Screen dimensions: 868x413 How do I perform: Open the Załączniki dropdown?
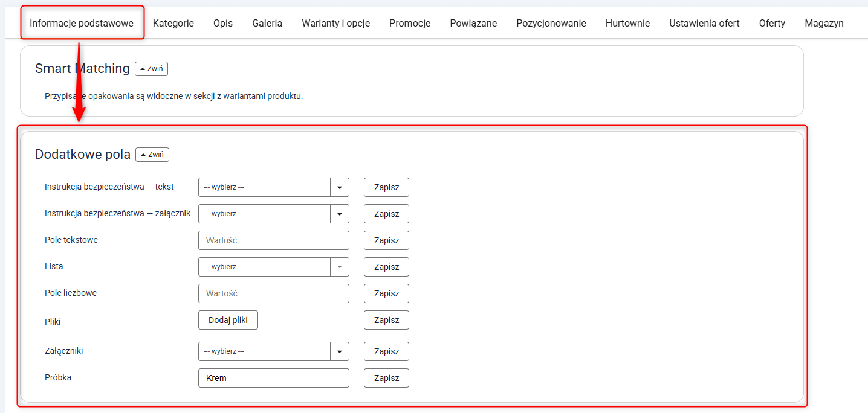(273, 351)
